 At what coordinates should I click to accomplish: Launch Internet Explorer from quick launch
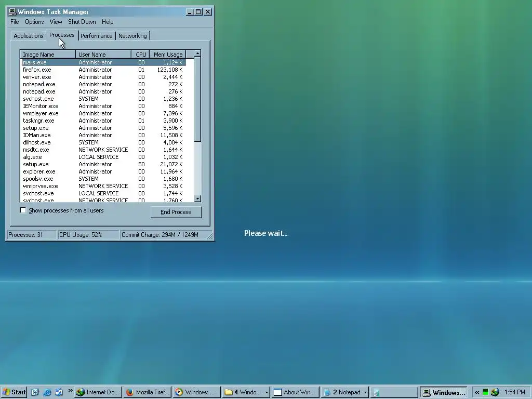tap(47, 392)
